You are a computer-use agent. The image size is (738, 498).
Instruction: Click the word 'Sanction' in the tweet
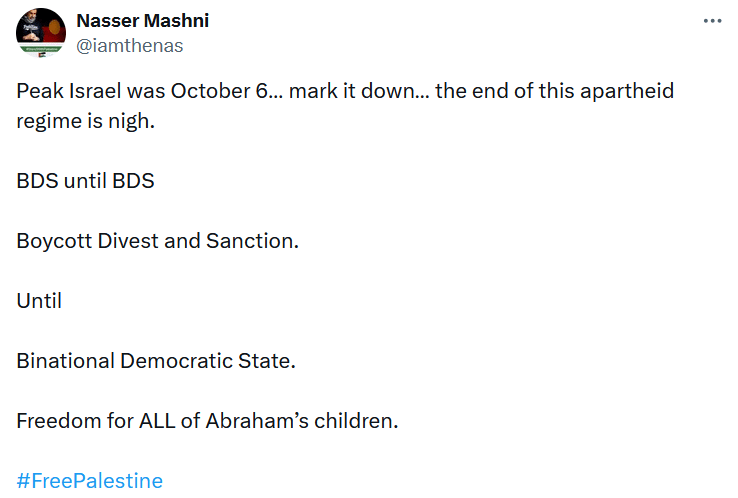pyautogui.click(x=249, y=241)
